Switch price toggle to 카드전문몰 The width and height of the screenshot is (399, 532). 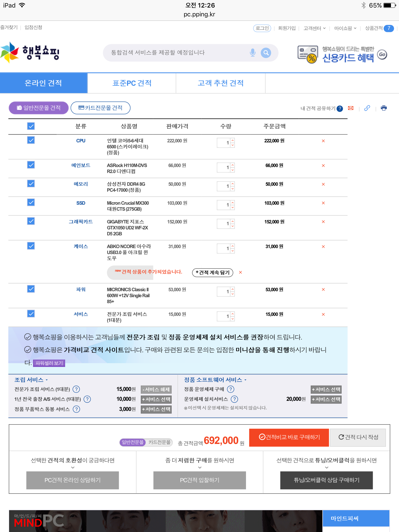click(x=159, y=442)
